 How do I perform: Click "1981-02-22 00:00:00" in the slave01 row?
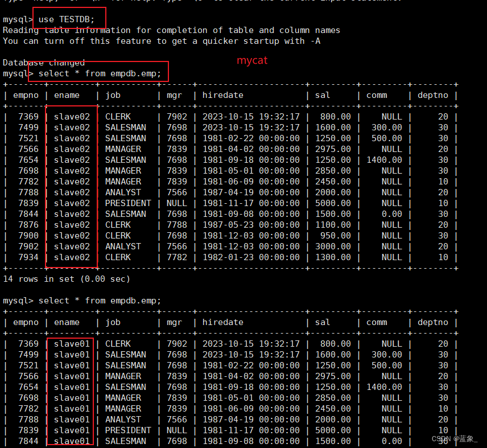point(251,365)
